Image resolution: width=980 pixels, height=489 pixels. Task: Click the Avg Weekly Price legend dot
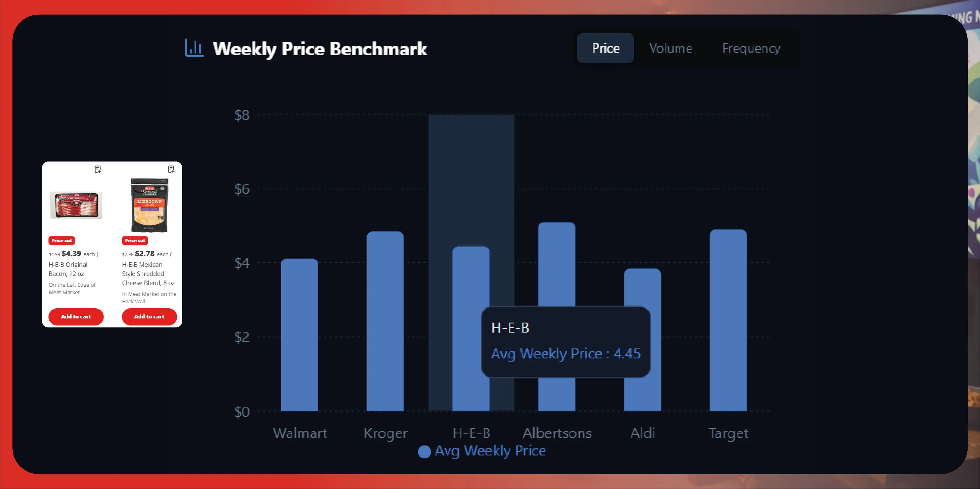click(x=424, y=452)
